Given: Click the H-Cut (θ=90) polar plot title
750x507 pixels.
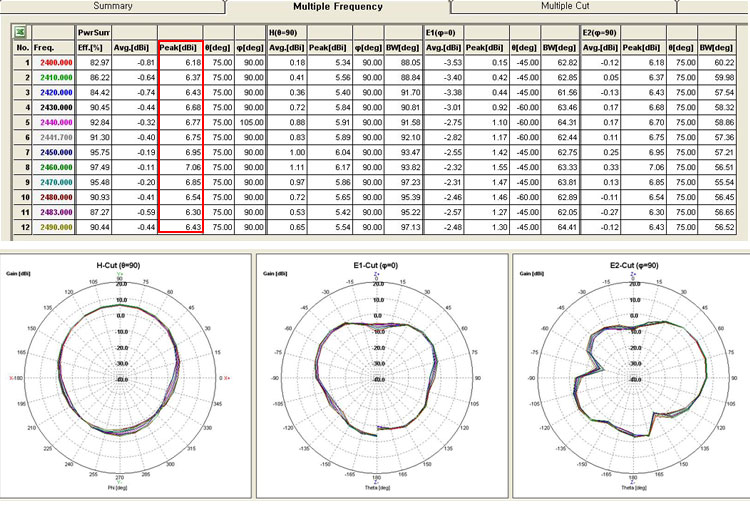Looking at the screenshot, I should 118,265.
